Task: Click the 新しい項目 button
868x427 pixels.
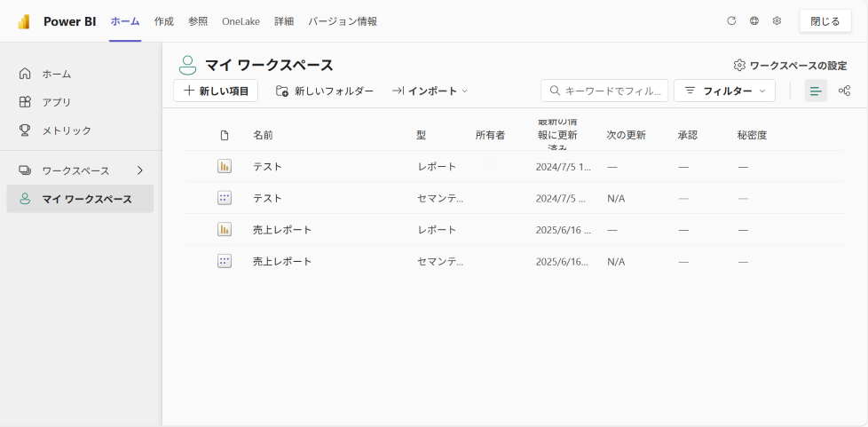Action: [x=216, y=91]
